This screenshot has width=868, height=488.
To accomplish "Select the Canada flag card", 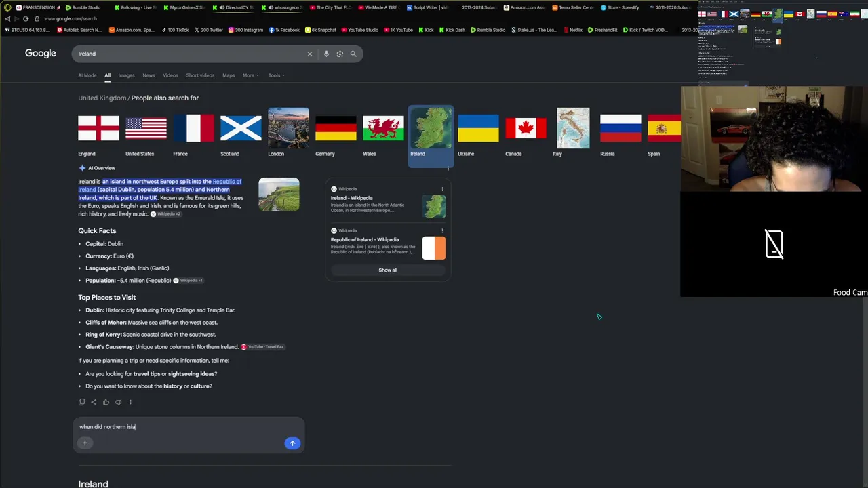I will tap(526, 133).
